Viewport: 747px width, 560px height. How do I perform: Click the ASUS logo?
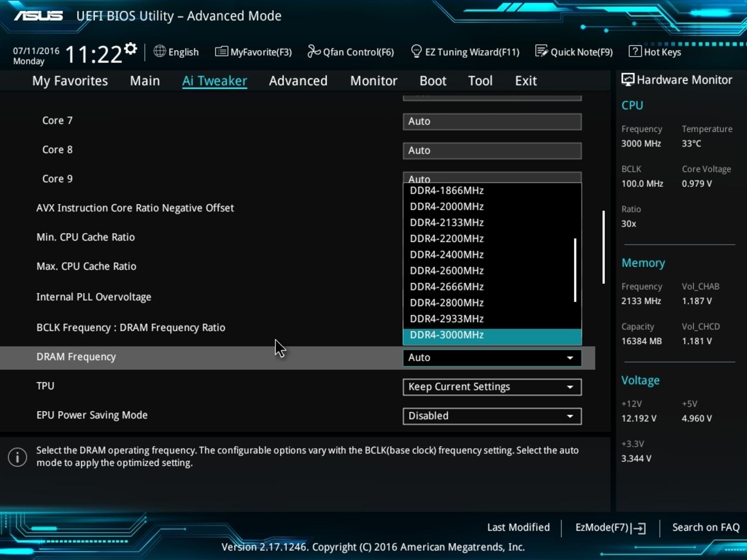tap(38, 15)
